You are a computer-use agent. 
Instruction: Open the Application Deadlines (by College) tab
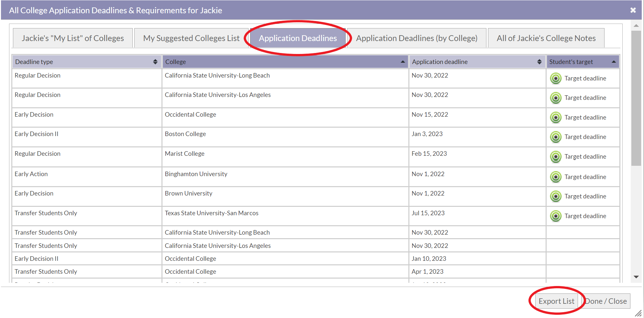click(x=417, y=38)
